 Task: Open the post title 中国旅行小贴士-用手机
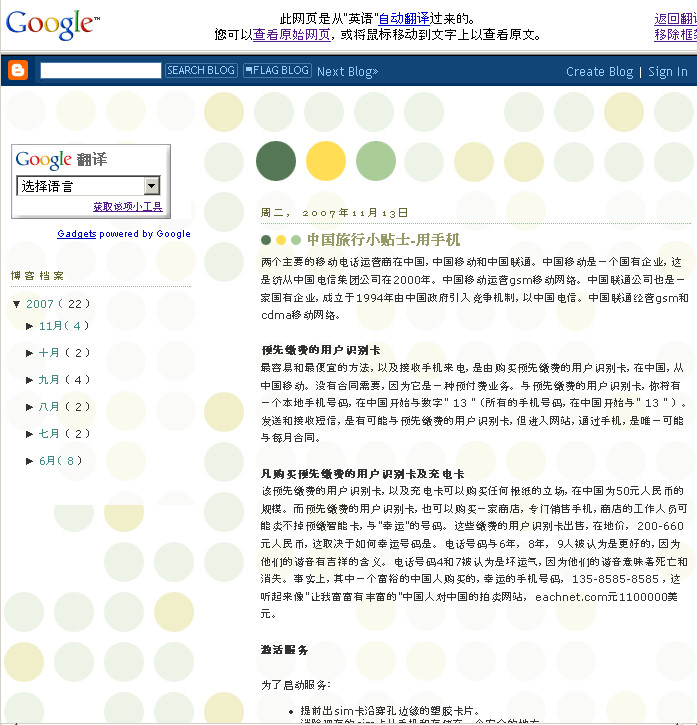pyautogui.click(x=383, y=240)
